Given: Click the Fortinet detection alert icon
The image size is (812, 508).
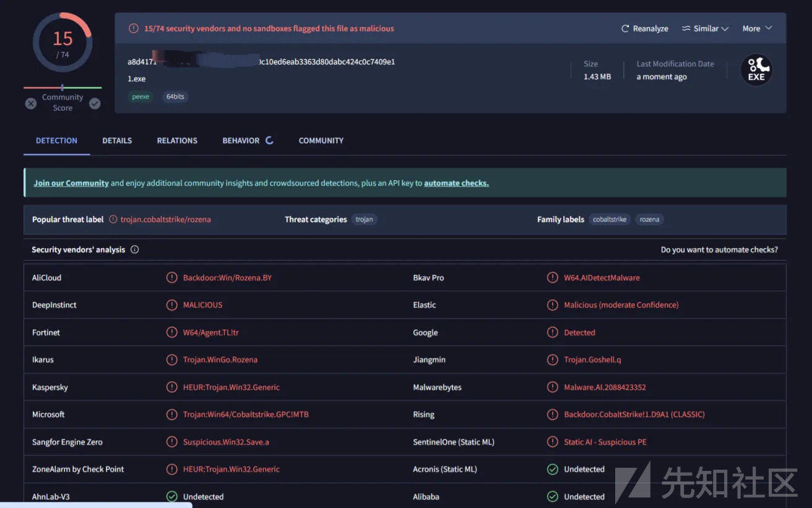Looking at the screenshot, I should [172, 332].
